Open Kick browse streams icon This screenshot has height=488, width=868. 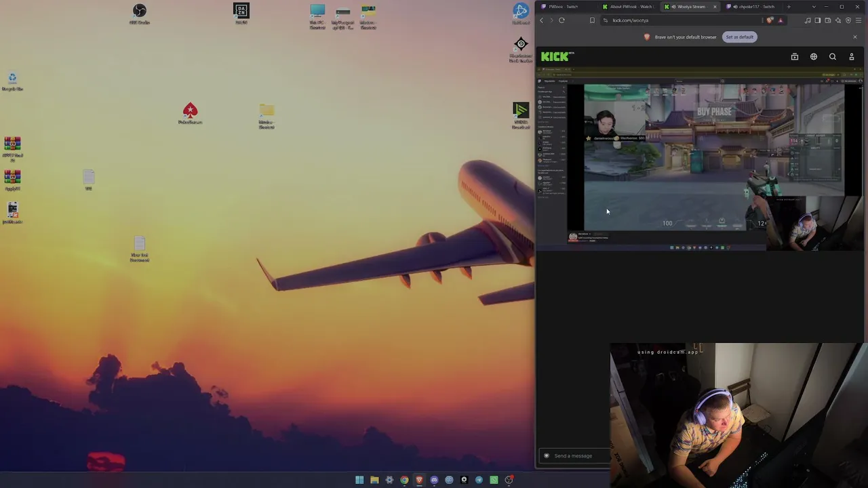click(x=795, y=57)
